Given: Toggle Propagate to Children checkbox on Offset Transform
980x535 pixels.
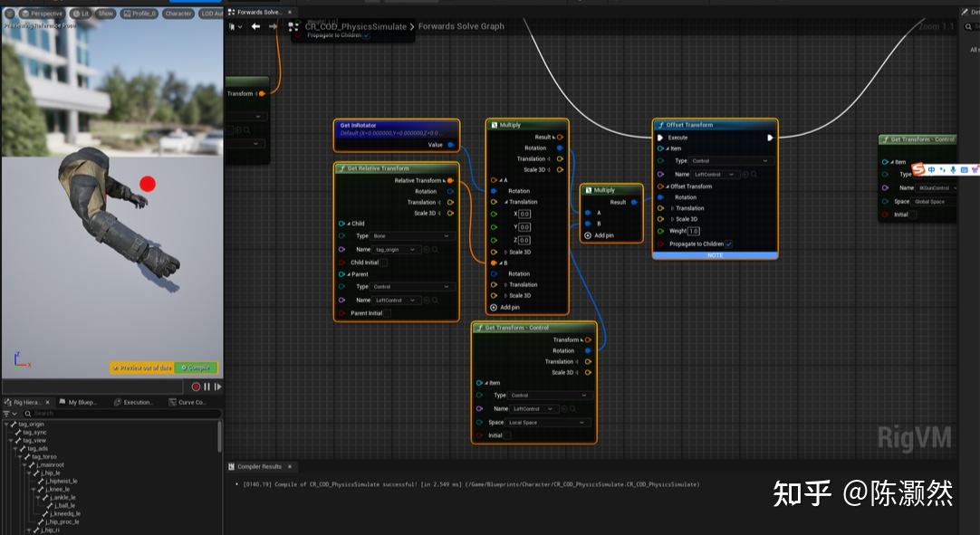Looking at the screenshot, I should [x=729, y=244].
